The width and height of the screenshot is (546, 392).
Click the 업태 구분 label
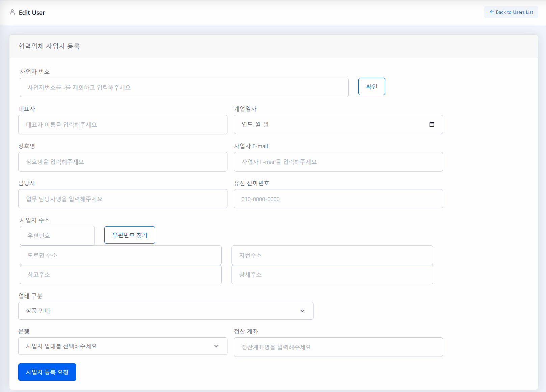tap(30, 296)
